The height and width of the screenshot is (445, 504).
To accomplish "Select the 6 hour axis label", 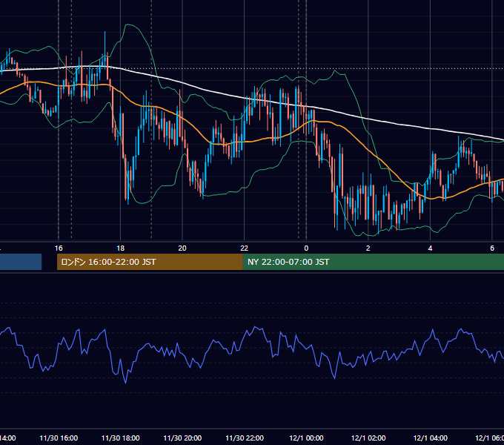I will point(492,248).
